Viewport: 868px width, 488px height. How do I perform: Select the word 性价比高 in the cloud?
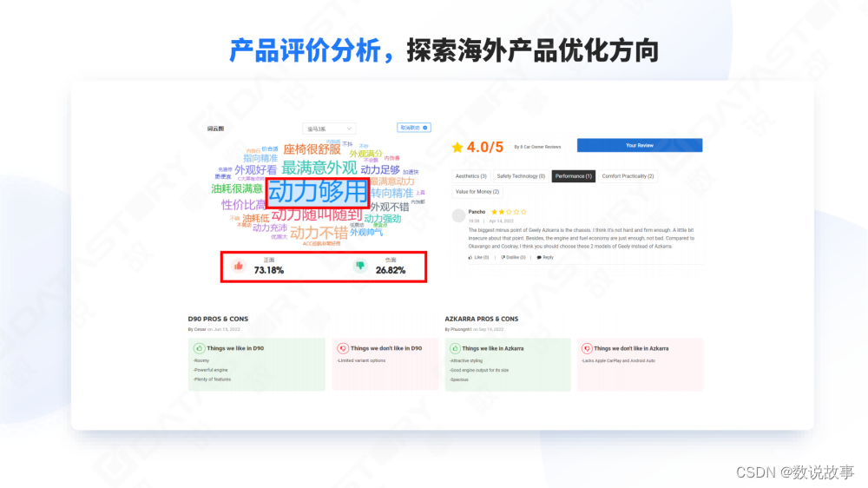coord(243,205)
